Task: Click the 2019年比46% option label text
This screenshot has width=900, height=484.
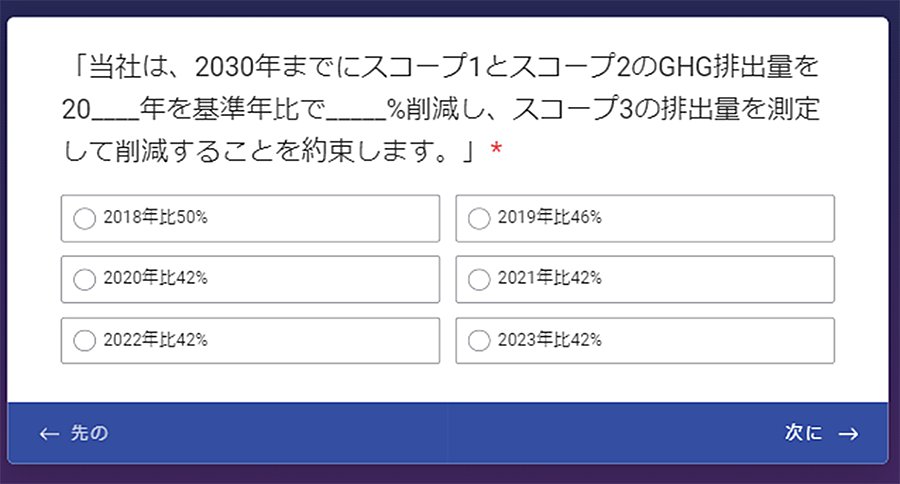Action: tap(549, 218)
